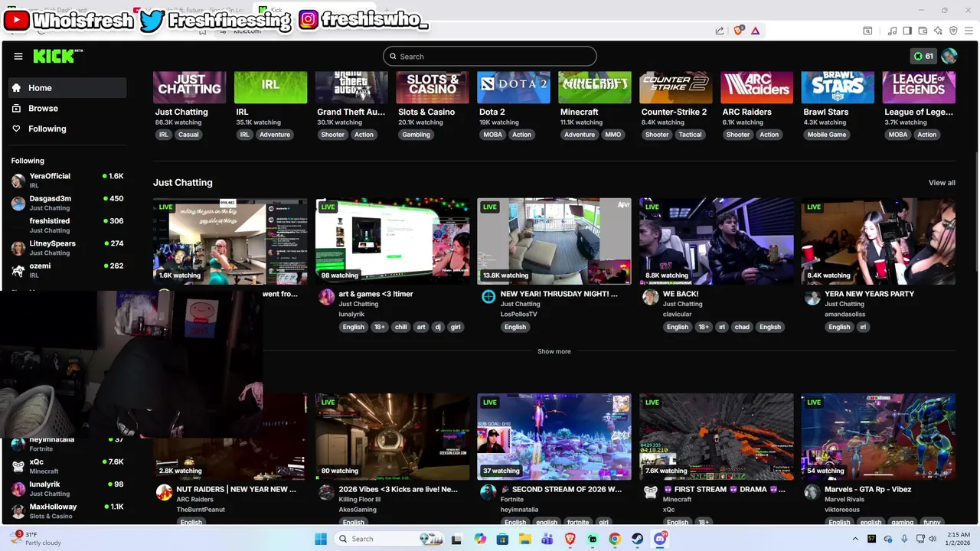Image resolution: width=980 pixels, height=551 pixels.
Task: Click the Windows Start button
Action: point(321,539)
